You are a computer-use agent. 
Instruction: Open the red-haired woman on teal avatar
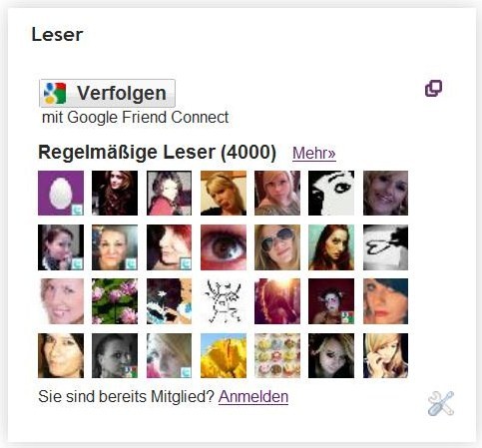coord(331,247)
